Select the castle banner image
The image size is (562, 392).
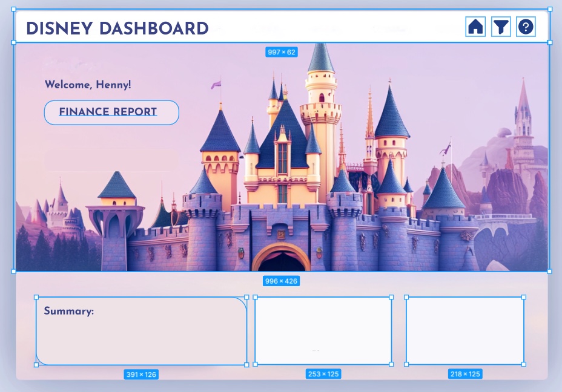point(282,157)
